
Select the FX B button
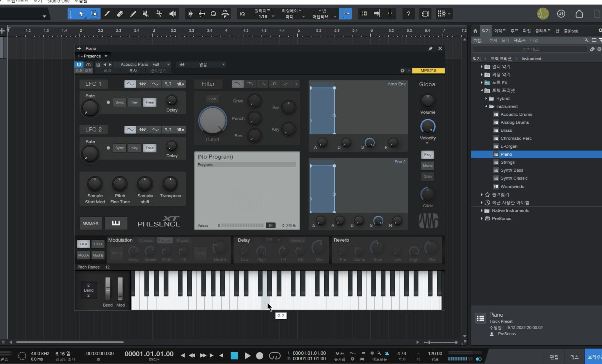98,244
